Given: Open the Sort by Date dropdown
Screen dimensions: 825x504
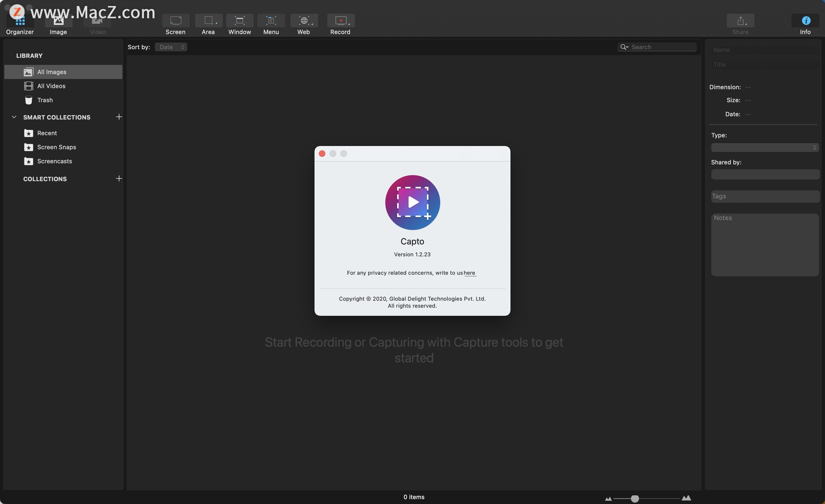Looking at the screenshot, I should click(171, 47).
